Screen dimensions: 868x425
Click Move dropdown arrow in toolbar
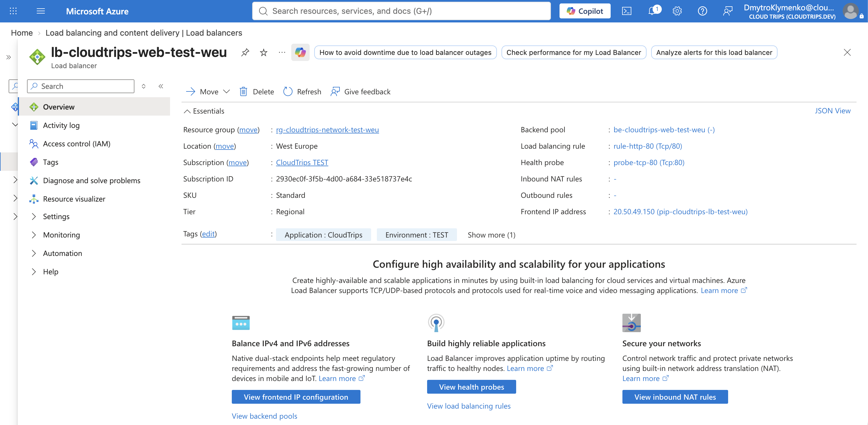227,92
